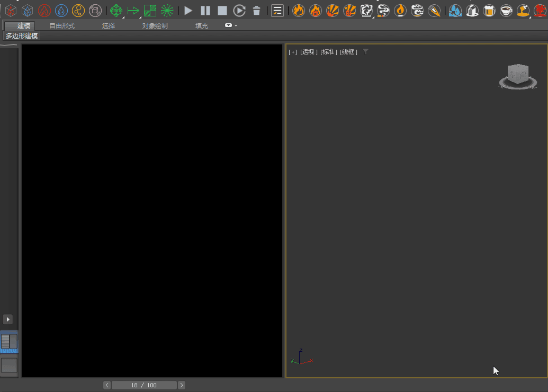
Task: Advance to next frame with right arrow
Action: pos(182,385)
